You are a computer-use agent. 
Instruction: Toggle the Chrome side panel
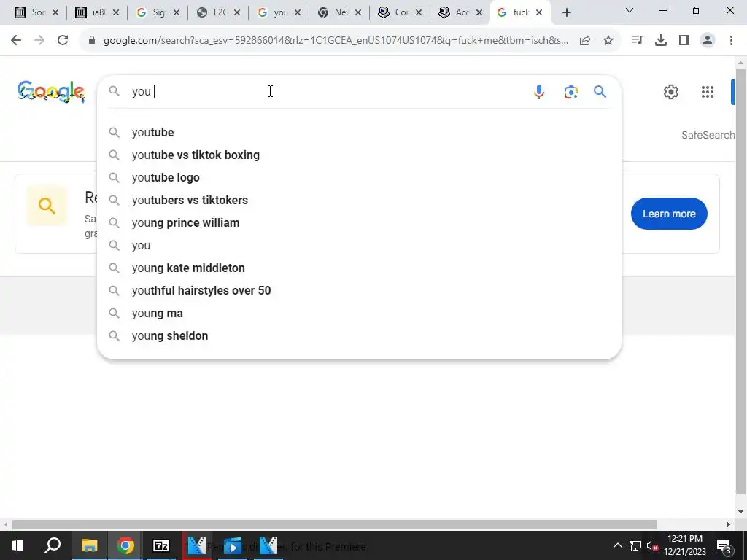click(x=684, y=41)
